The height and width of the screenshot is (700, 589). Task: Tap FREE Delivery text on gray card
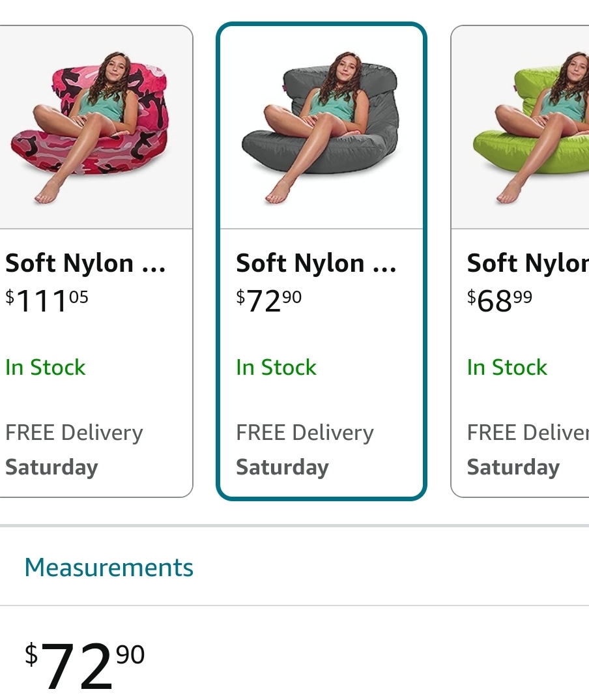305,433
